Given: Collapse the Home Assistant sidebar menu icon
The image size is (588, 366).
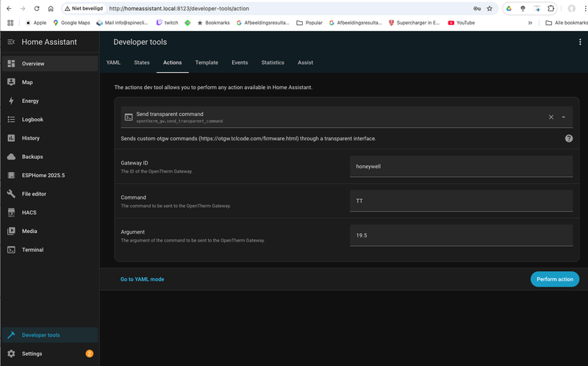Looking at the screenshot, I should (x=11, y=42).
